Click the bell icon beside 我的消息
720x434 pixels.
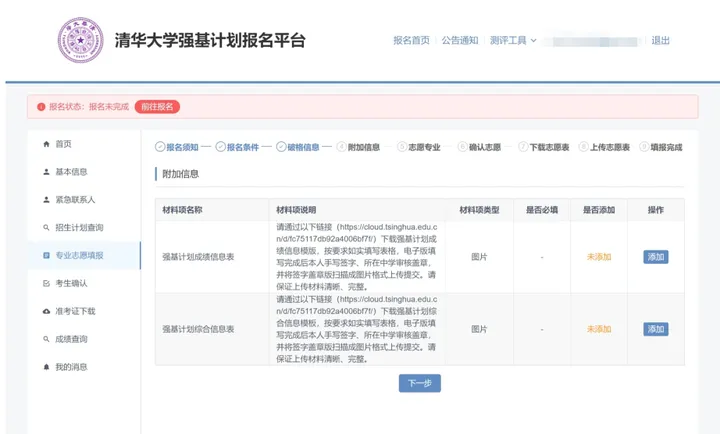coord(46,367)
